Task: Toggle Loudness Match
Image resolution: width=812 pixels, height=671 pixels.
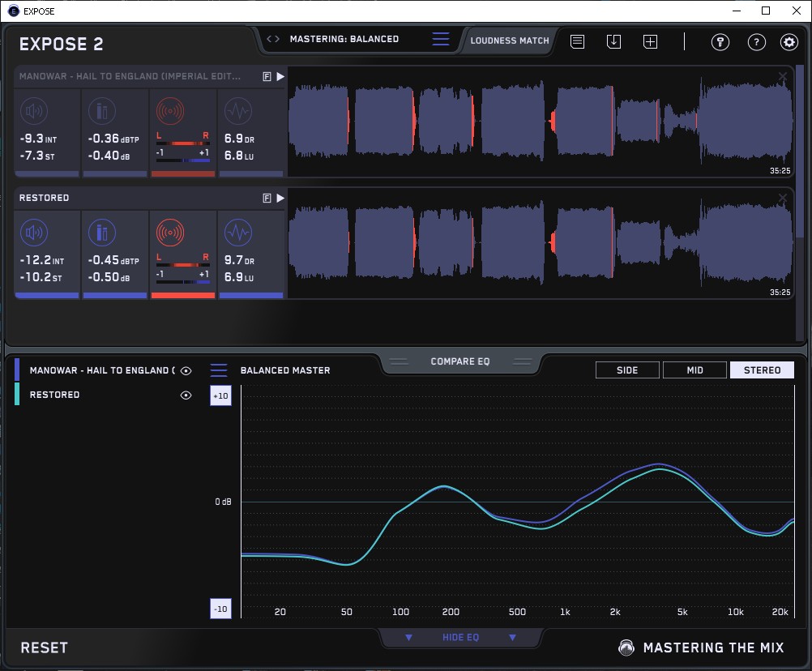Action: 510,40
